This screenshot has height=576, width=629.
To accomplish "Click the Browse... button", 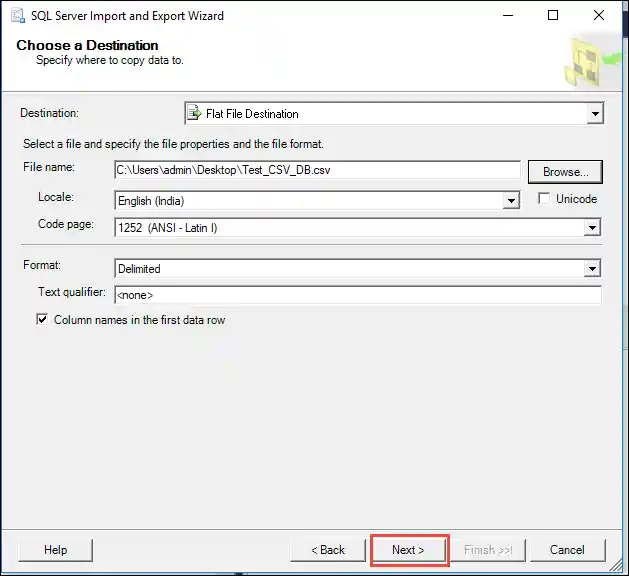I will coord(565,172).
